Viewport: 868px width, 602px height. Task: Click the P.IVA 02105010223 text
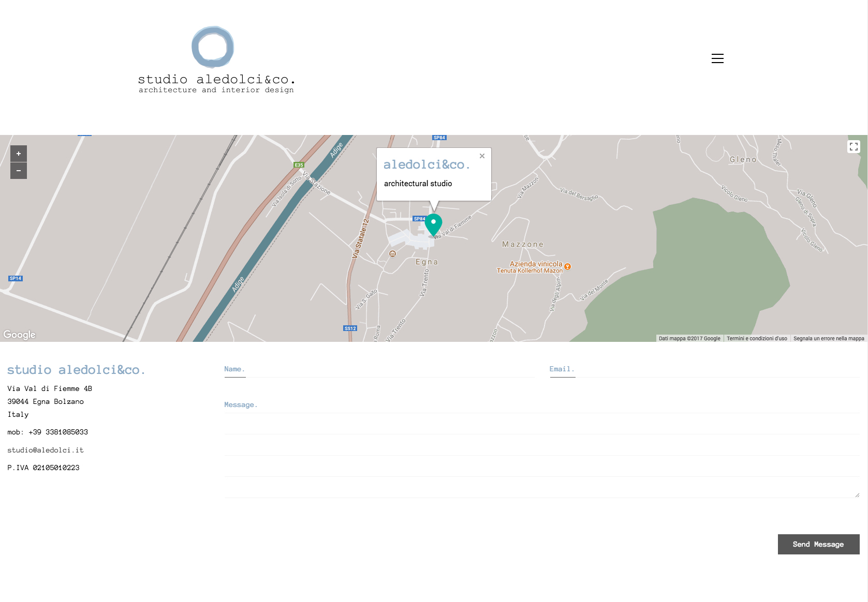pyautogui.click(x=43, y=468)
